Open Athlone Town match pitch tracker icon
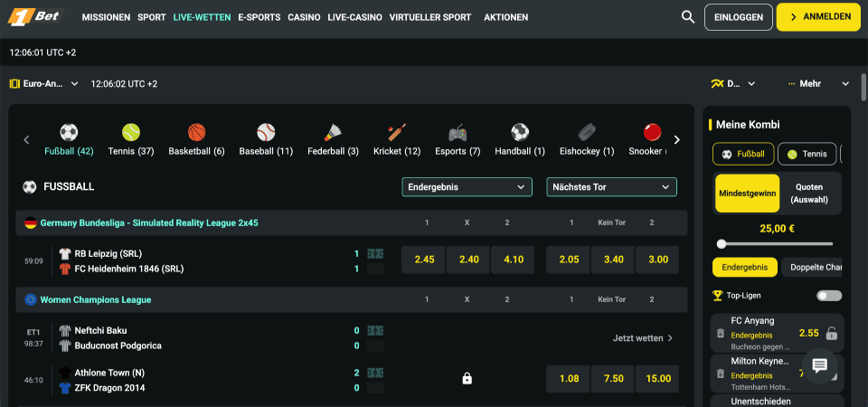The height and width of the screenshot is (407, 868). (374, 373)
